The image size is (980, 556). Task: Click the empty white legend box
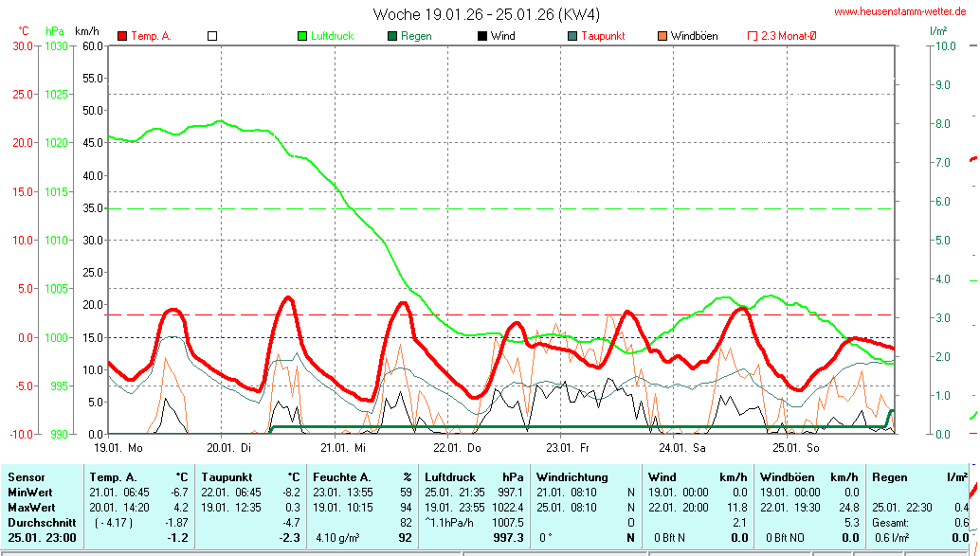212,36
